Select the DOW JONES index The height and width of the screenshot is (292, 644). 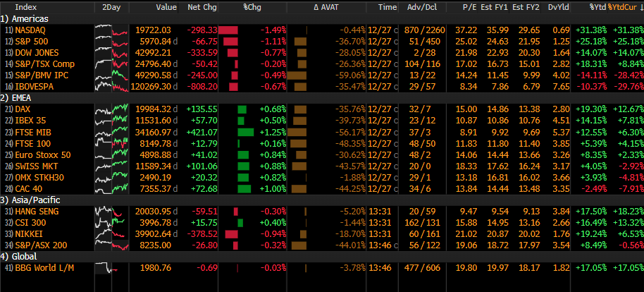[x=37, y=53]
